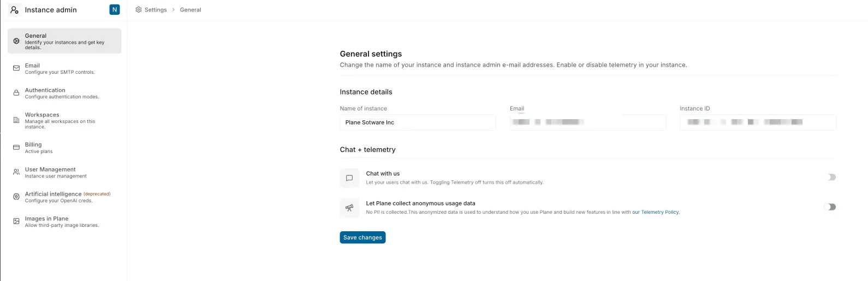Click the telescope icon beside usage data
Image resolution: width=868 pixels, height=281 pixels.
tap(349, 208)
